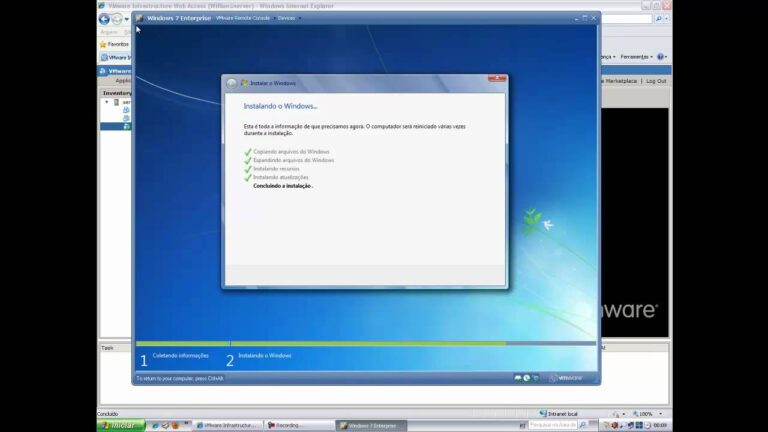Click the Internet Explorer forward arrow button

[117, 19]
